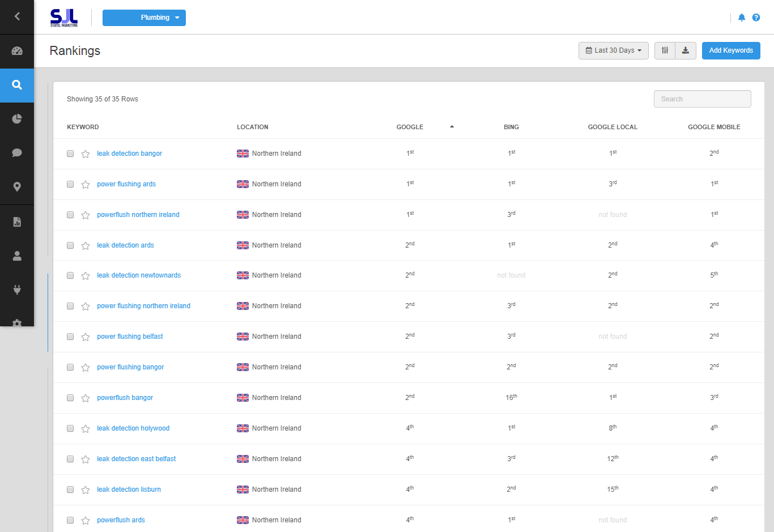Screen dimensions: 774x532
Task: Tick checkbox for power flushing ards
Action: pyautogui.click(x=70, y=184)
